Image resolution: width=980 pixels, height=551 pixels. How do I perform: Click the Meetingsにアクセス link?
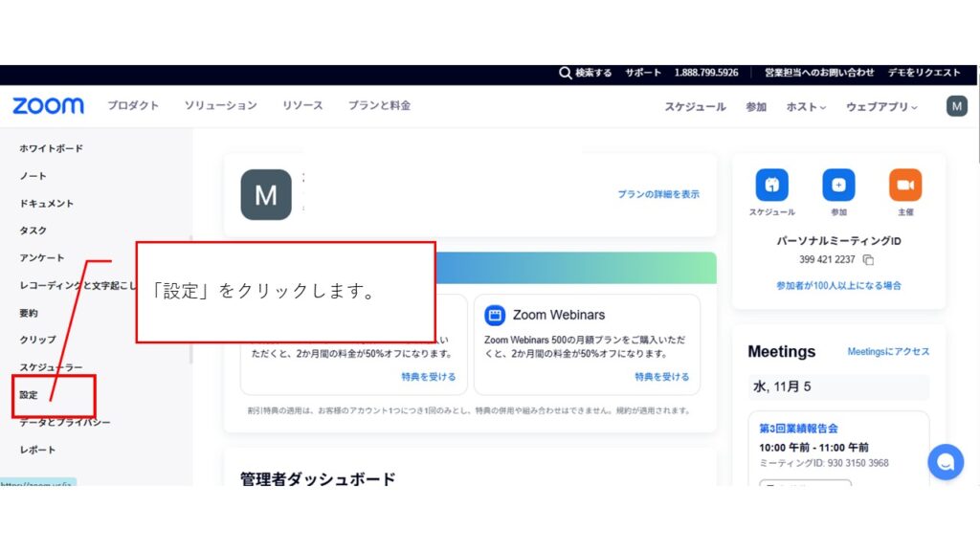[887, 352]
